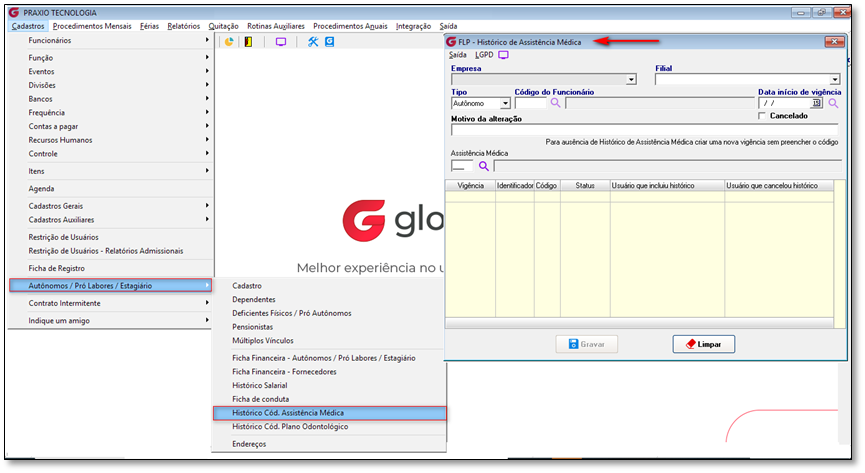Image resolution: width=865 pixels, height=473 pixels.
Task: Click the Gravar button
Action: point(586,344)
